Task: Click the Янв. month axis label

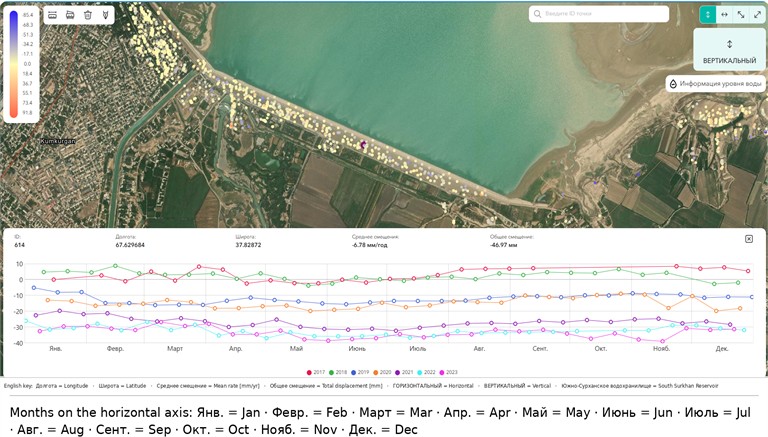Action: [55, 349]
